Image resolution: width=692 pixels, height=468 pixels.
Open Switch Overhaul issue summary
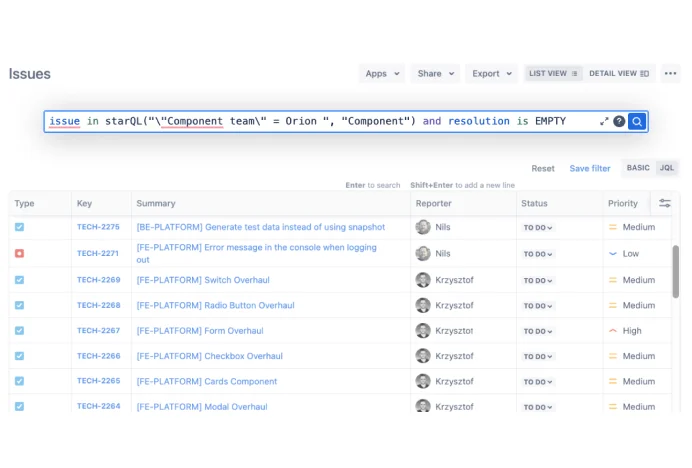click(x=203, y=280)
